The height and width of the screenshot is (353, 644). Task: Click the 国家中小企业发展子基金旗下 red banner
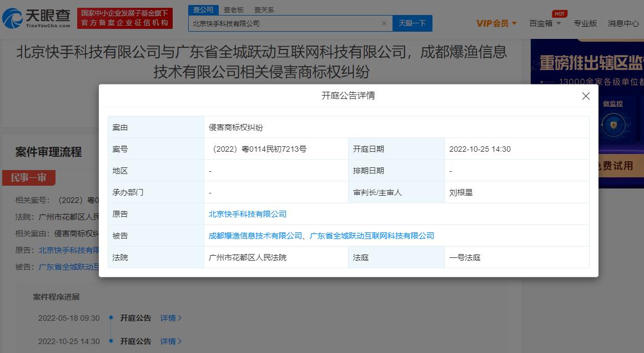[x=125, y=18]
